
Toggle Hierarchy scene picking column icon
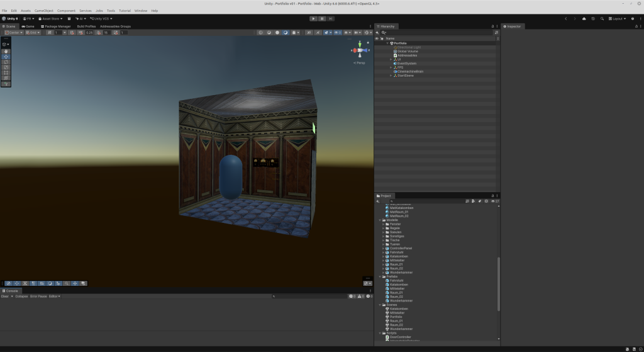382,38
